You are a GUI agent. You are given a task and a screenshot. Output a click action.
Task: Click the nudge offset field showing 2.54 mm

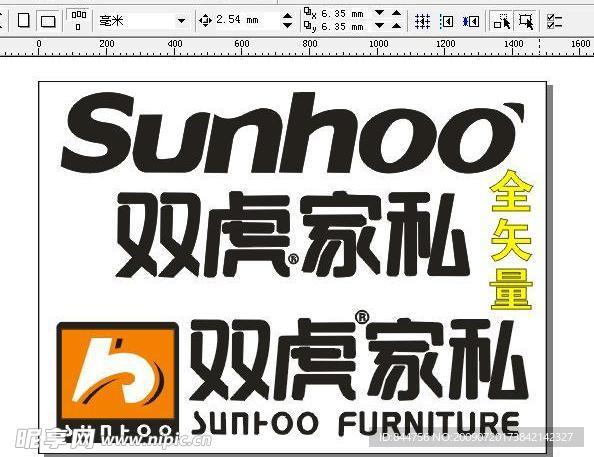click(246, 20)
